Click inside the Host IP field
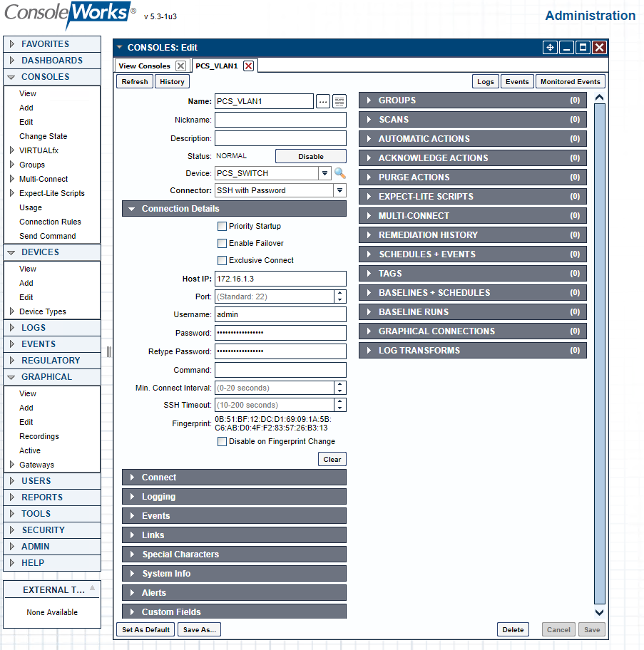 click(x=278, y=279)
